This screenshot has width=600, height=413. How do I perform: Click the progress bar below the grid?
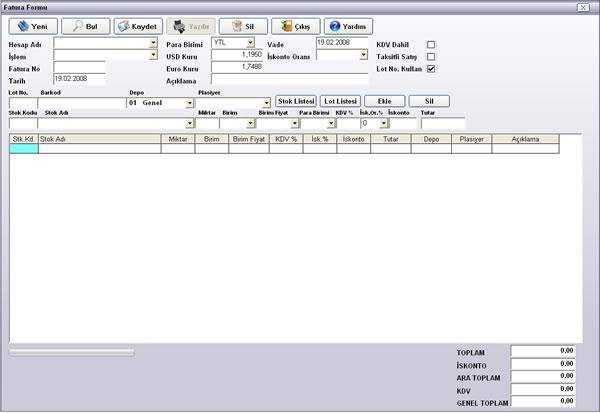(72, 353)
